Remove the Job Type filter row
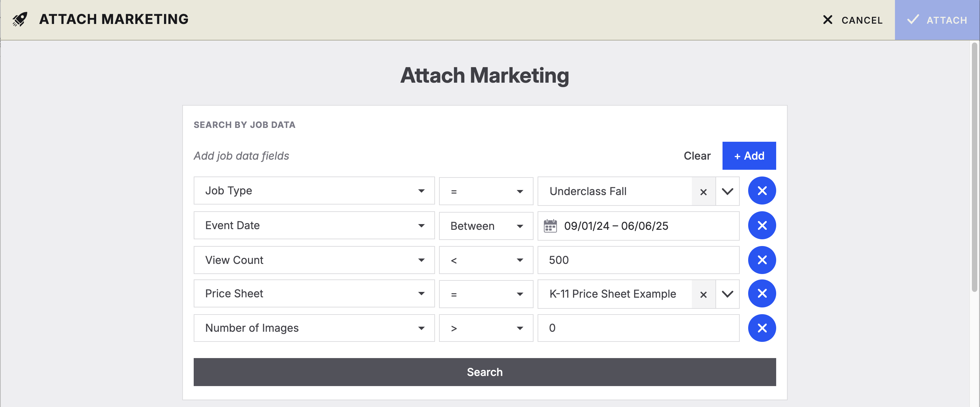This screenshot has width=980, height=407. point(762,191)
